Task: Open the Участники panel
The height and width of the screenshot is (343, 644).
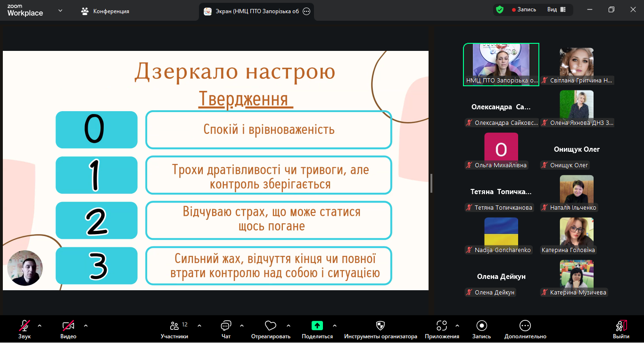Action: coord(174,329)
